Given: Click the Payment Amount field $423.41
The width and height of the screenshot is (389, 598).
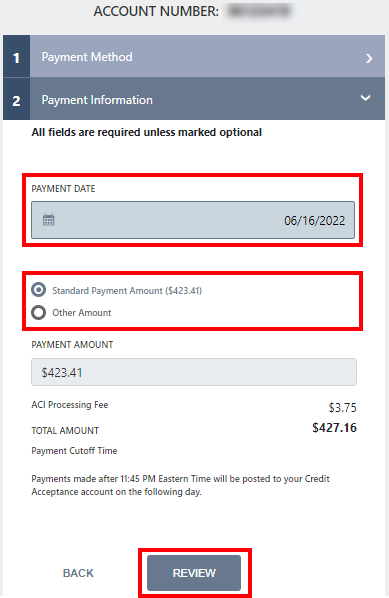Looking at the screenshot, I should click(x=194, y=372).
